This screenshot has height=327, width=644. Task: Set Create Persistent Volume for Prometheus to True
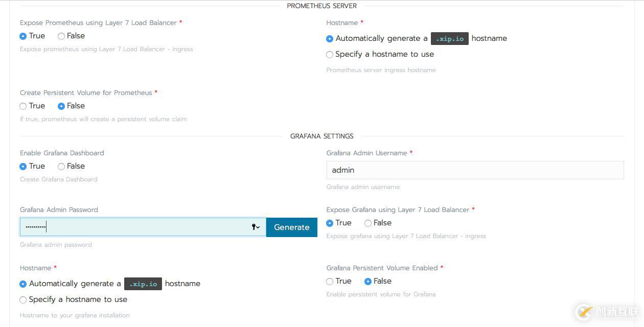pos(23,106)
